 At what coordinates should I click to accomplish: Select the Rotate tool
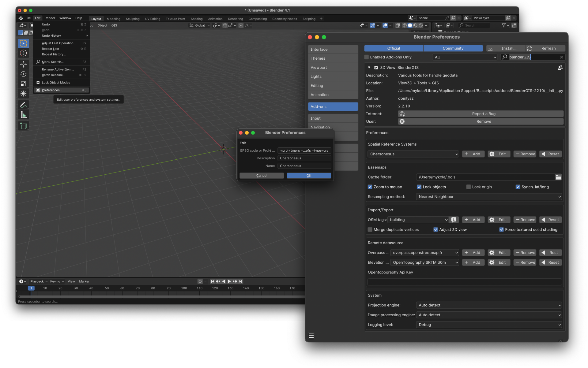pyautogui.click(x=24, y=74)
